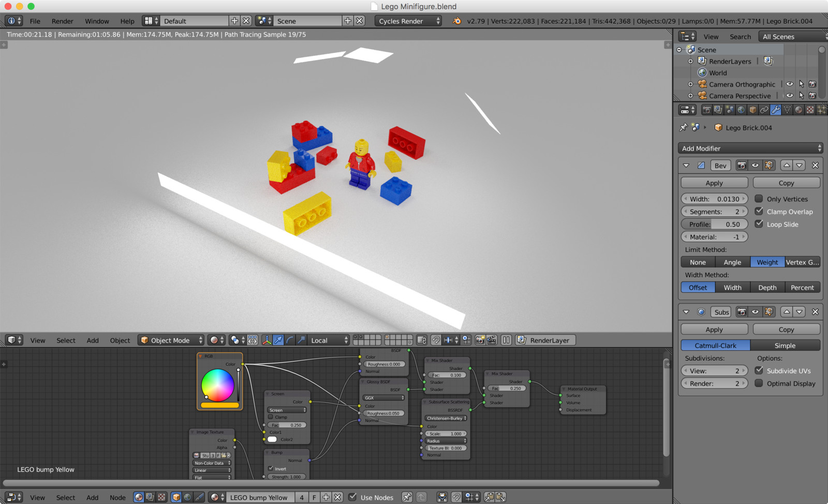Open the Render properties tab (camera icon)
The width and height of the screenshot is (828, 504).
coord(706,110)
